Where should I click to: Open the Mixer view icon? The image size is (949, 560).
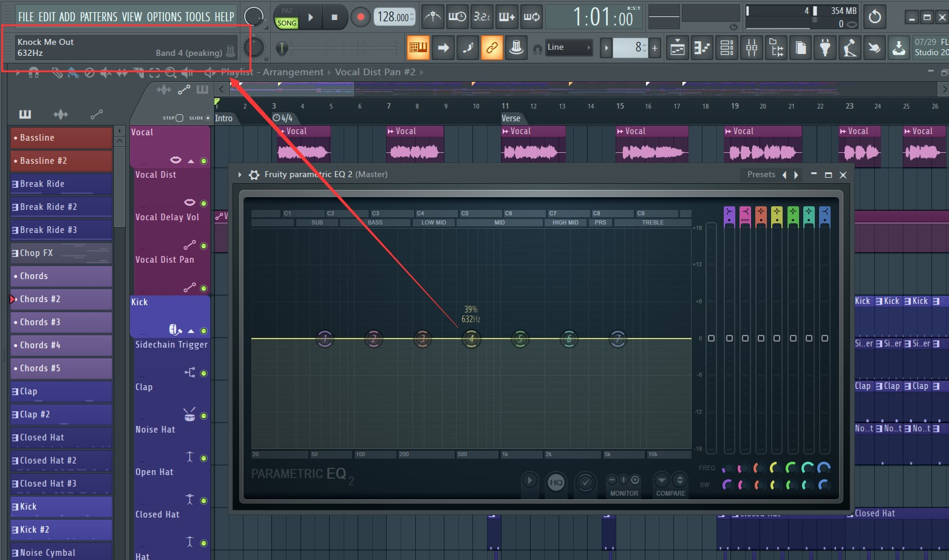click(752, 47)
